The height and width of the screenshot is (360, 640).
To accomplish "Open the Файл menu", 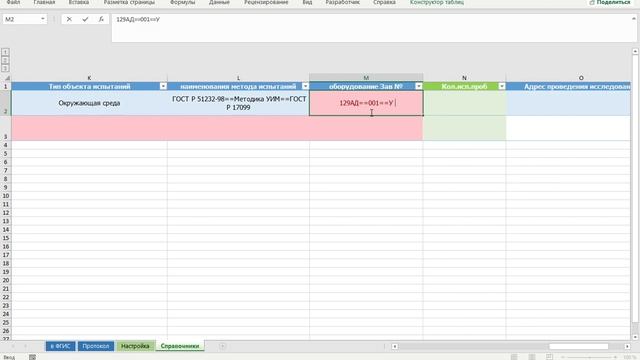I will (x=13, y=2).
